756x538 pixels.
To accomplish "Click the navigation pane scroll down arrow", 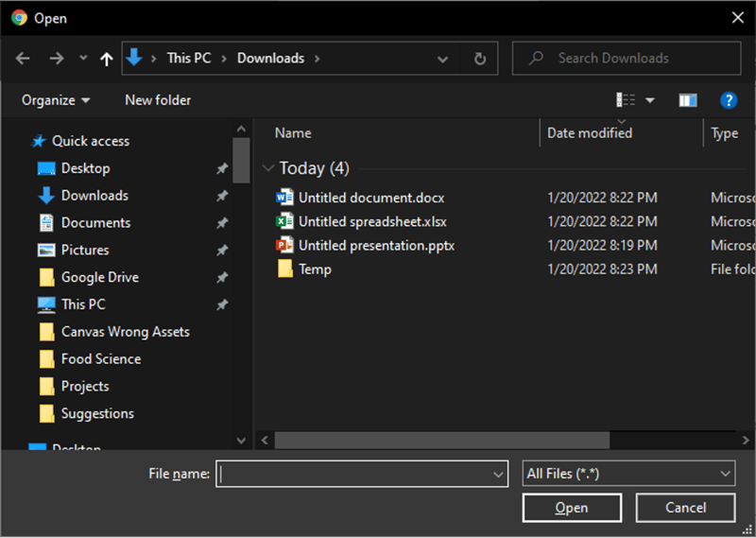I will [x=241, y=440].
